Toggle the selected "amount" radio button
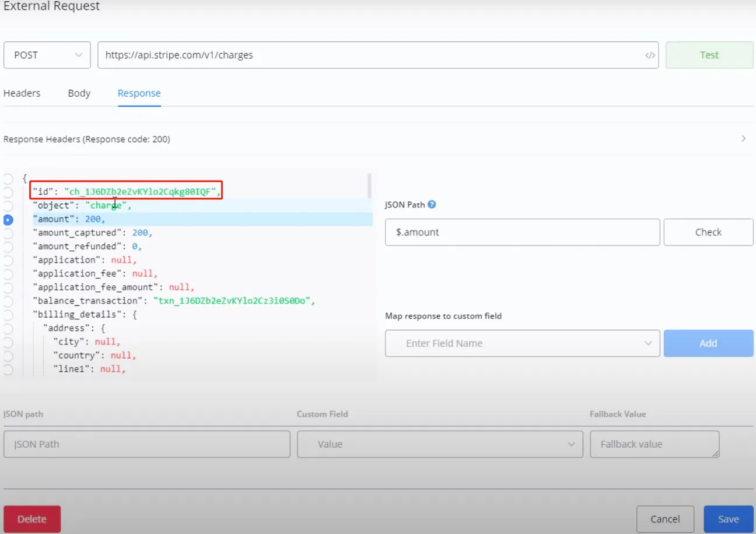This screenshot has width=756, height=534. 8,220
